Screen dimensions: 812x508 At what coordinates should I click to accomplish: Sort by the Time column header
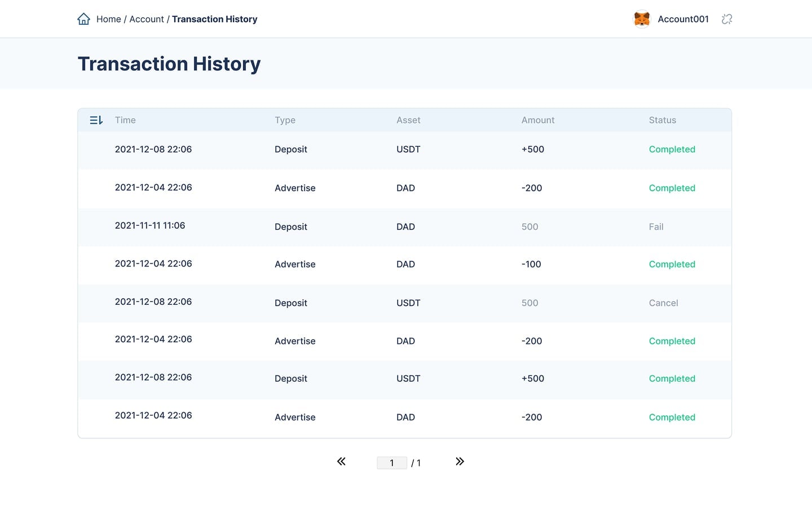(x=125, y=120)
